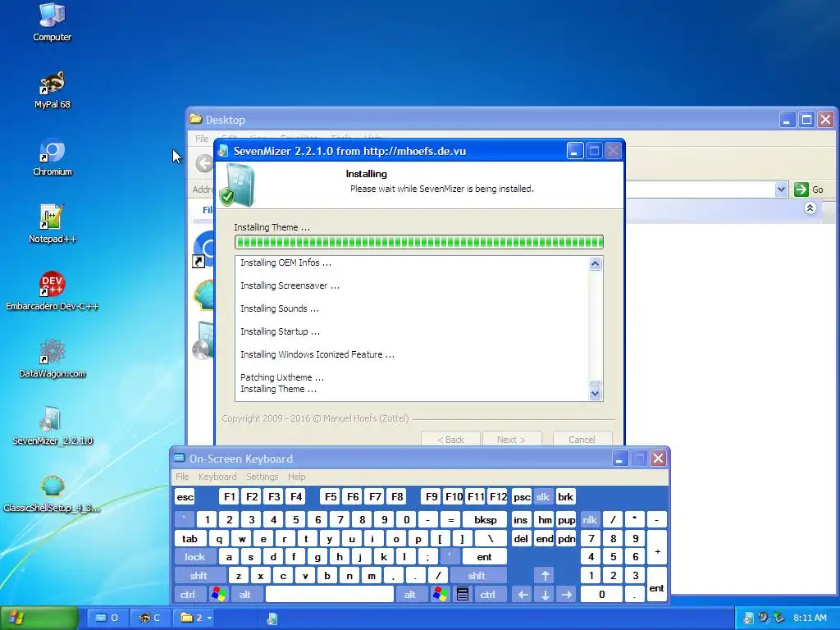The height and width of the screenshot is (630, 840).
Task: Open the address bar dropdown in Desktop window
Action: tap(781, 189)
